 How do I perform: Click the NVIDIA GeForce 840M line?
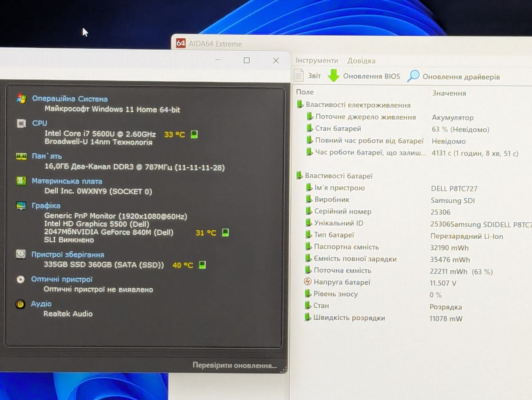[108, 232]
